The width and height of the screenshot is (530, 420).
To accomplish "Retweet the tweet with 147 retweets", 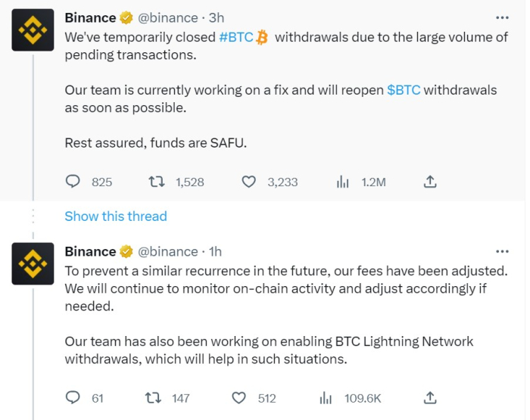I will tap(151, 397).
